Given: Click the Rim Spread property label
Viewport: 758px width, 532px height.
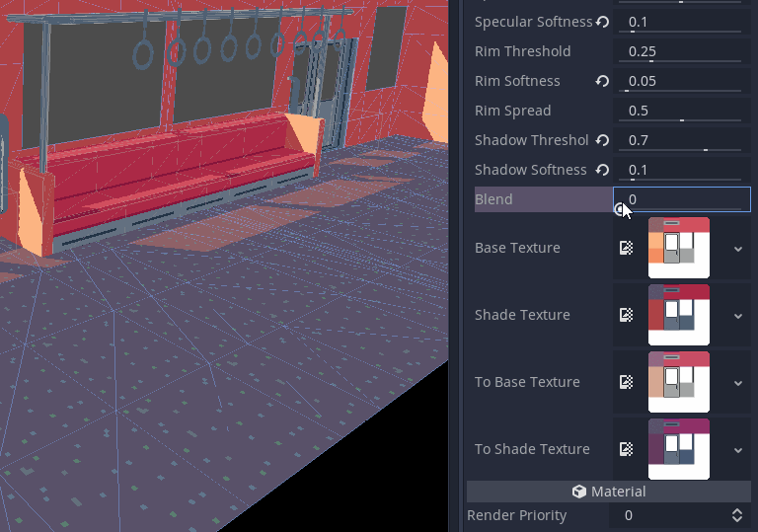Looking at the screenshot, I should click(x=513, y=111).
